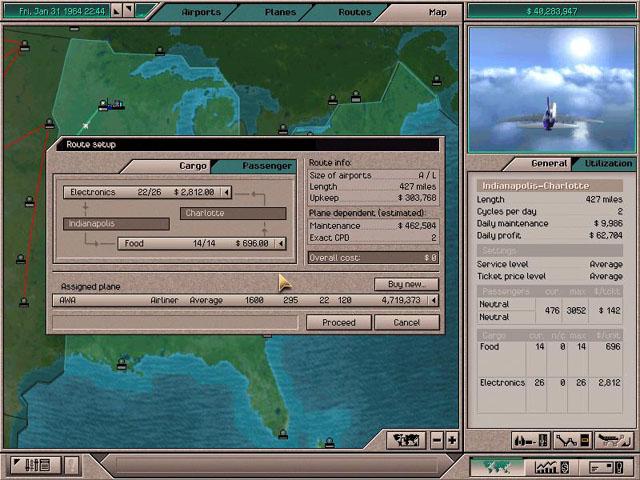
Task: Zoom out the map with minus
Action: pos(437,440)
